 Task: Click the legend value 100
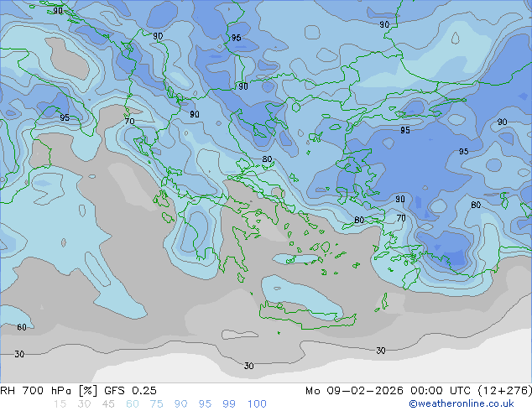(257, 404)
